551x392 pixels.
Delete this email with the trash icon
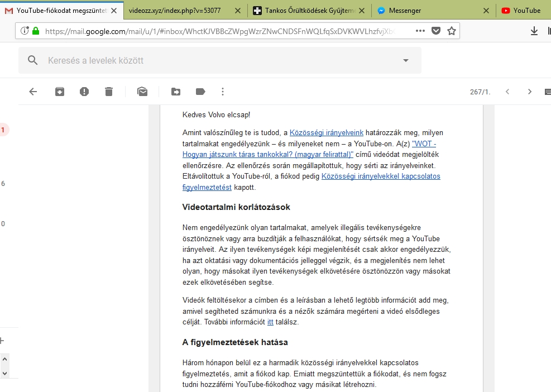pyautogui.click(x=109, y=92)
